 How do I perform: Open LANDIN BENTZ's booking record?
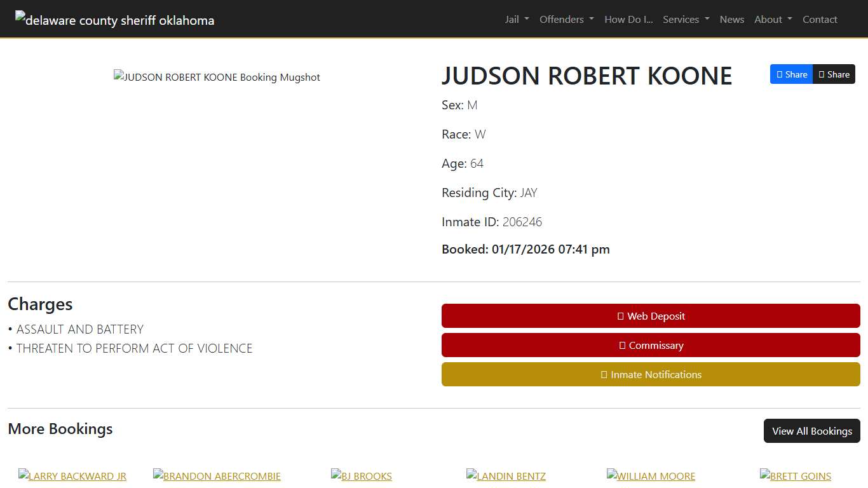(x=506, y=476)
